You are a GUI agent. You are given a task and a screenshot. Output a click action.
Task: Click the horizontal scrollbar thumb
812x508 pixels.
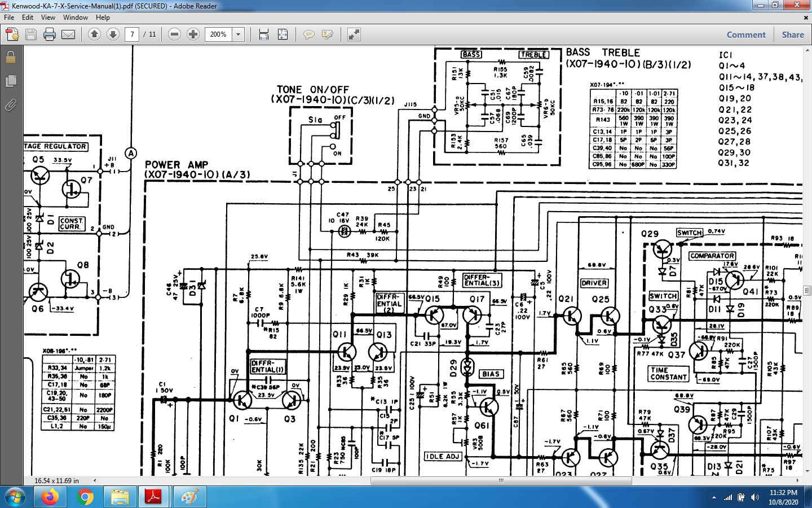pos(501,480)
